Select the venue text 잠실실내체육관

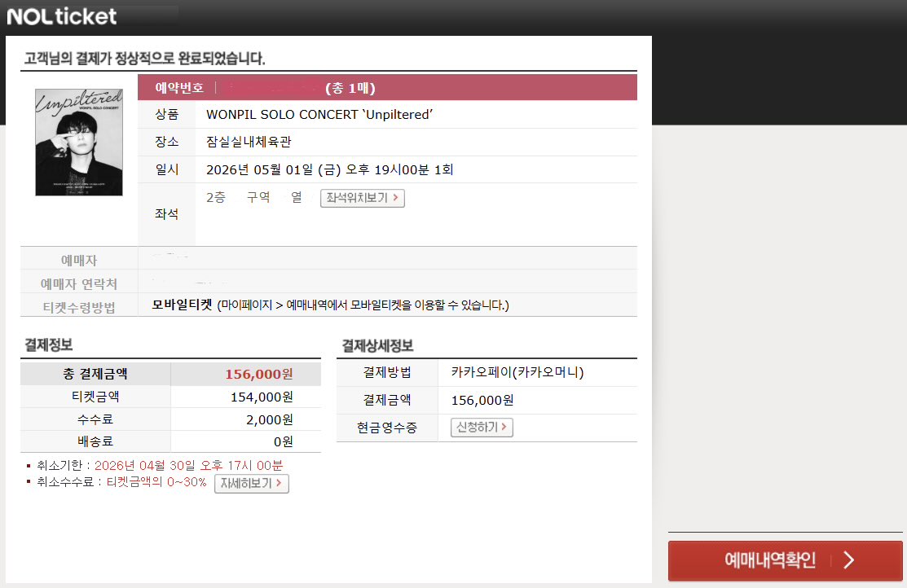click(x=249, y=142)
